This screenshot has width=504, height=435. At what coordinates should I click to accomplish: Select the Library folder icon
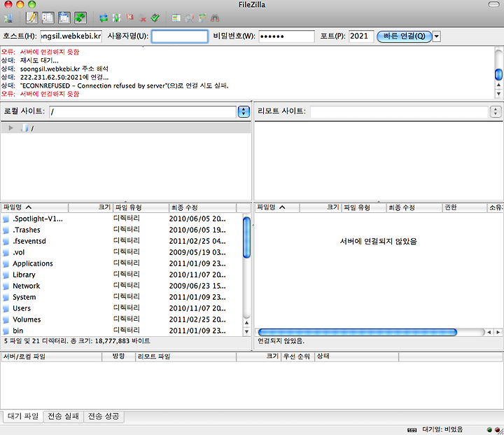pyautogui.click(x=6, y=275)
